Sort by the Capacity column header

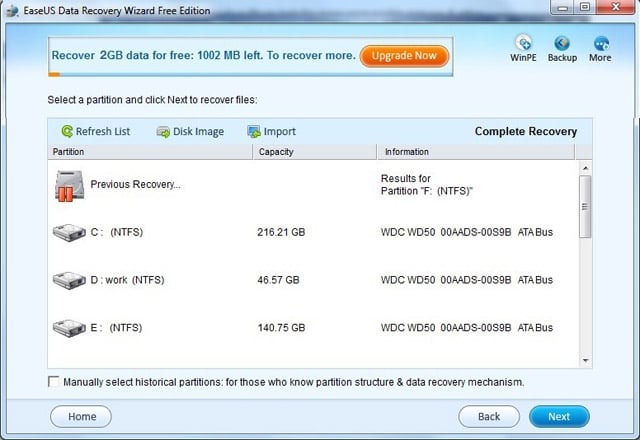coord(315,152)
